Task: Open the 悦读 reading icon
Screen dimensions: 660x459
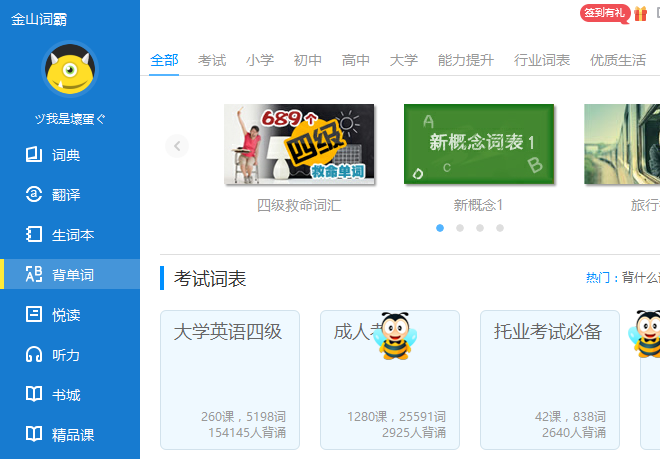Action: click(34, 314)
